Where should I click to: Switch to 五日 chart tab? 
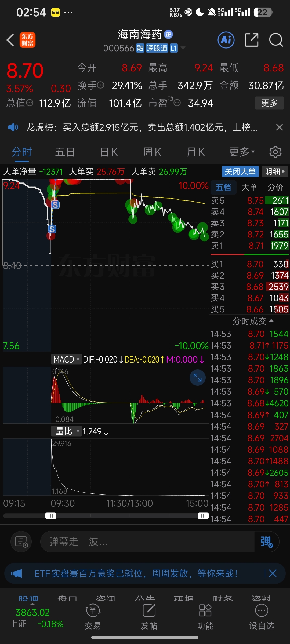pos(65,152)
